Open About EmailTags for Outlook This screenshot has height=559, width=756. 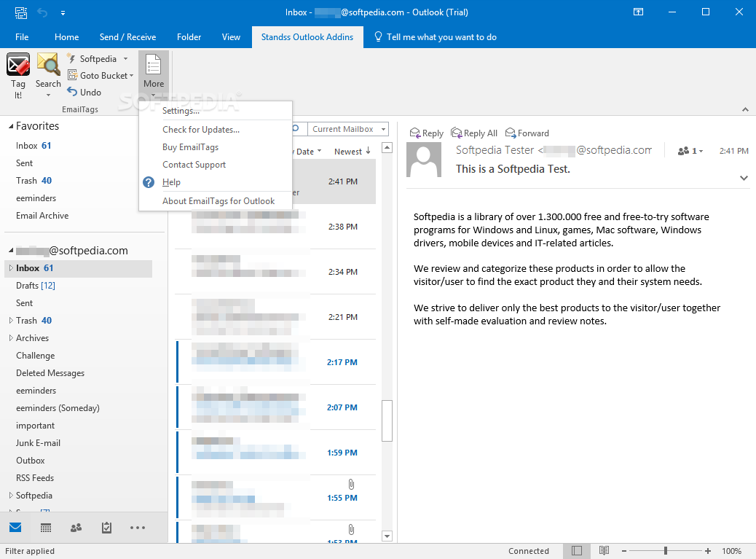(216, 200)
